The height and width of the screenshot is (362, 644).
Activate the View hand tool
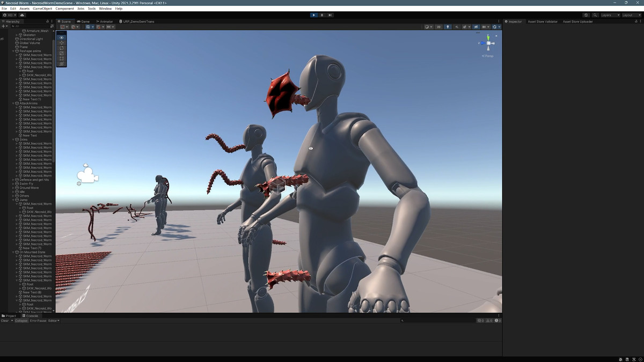pos(62,38)
